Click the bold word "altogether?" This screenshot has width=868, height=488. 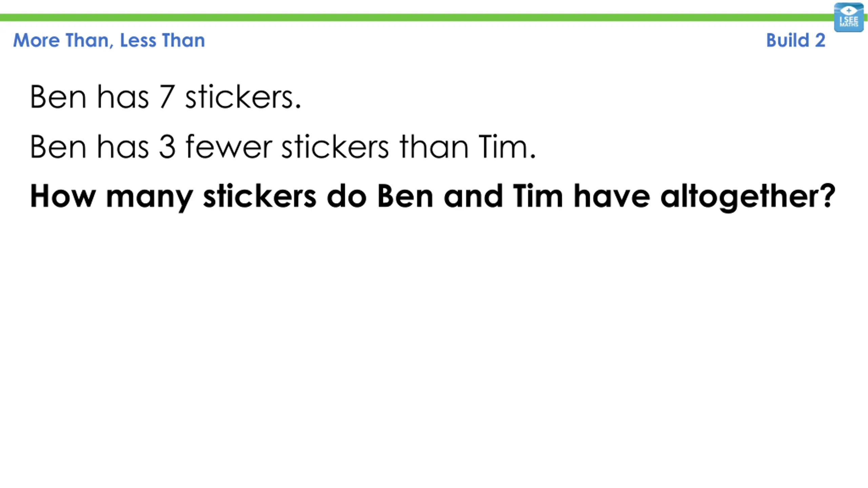pos(748,198)
